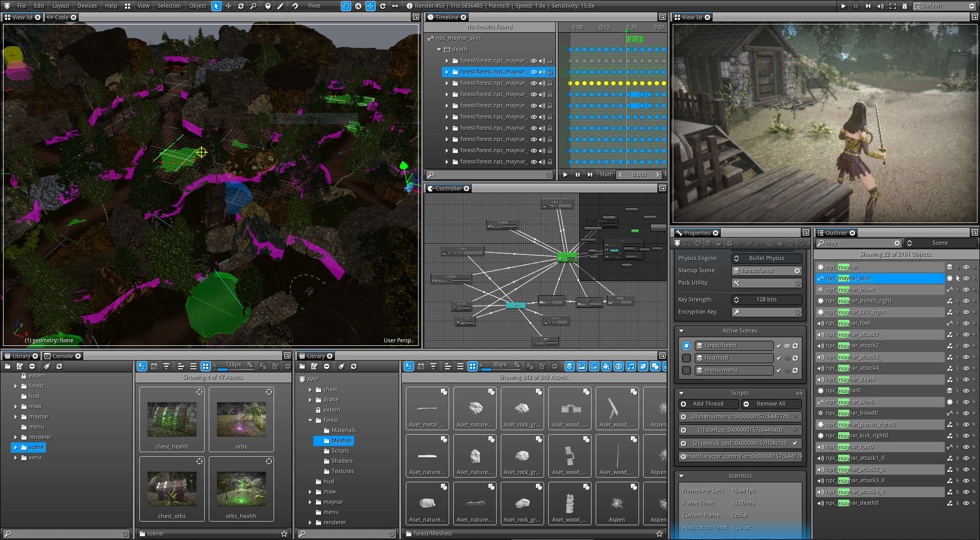
Task: Expand the maynar folder in the left Library tree
Action: click(x=16, y=416)
